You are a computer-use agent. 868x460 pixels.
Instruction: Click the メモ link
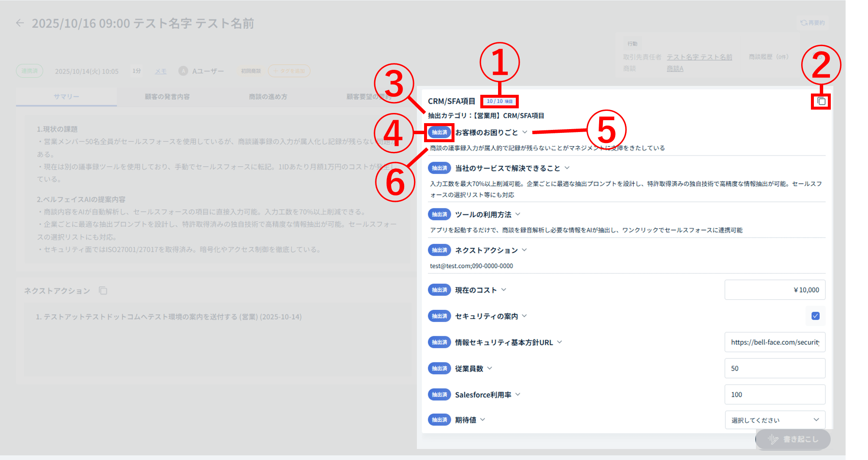click(x=161, y=71)
